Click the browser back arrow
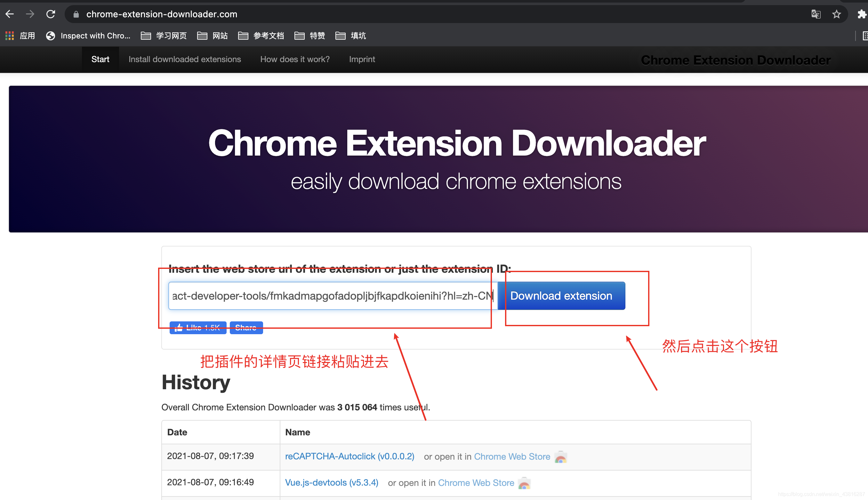The height and width of the screenshot is (500, 868). pyautogui.click(x=10, y=14)
